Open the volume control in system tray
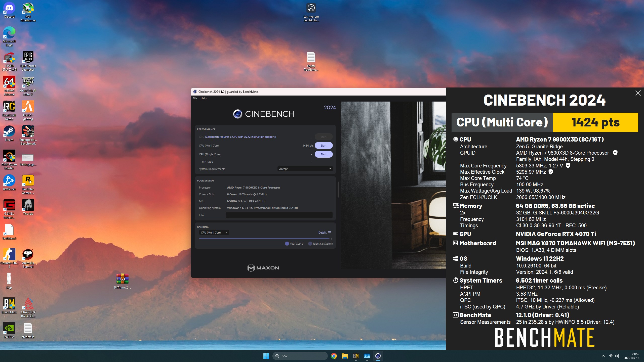This screenshot has width=644, height=362. (x=617, y=356)
